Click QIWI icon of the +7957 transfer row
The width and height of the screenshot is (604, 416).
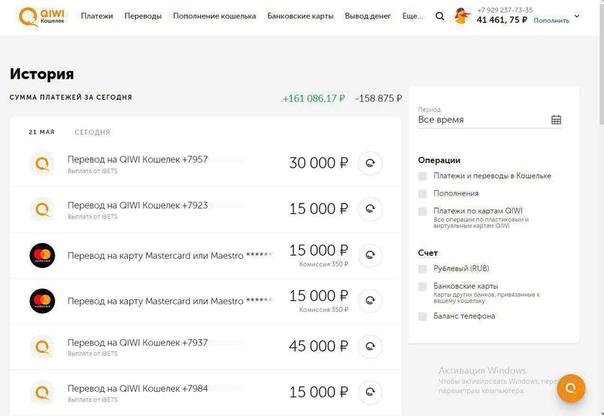tap(42, 164)
